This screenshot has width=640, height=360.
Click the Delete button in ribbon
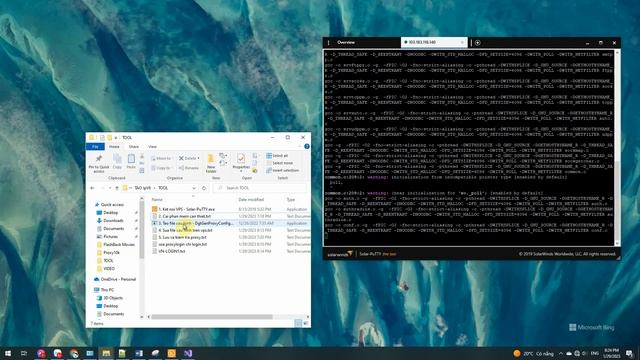pyautogui.click(x=189, y=158)
